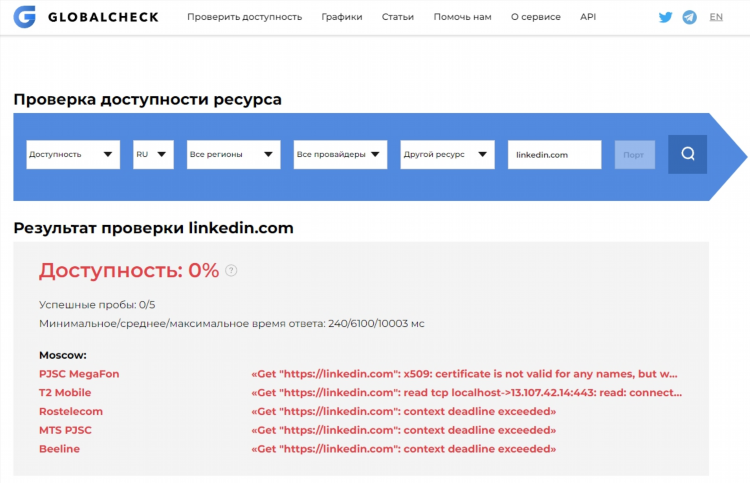Screen dimensions: 750x483
Task: Click the Успешные пробы: 0/5 line
Action: coord(97,305)
